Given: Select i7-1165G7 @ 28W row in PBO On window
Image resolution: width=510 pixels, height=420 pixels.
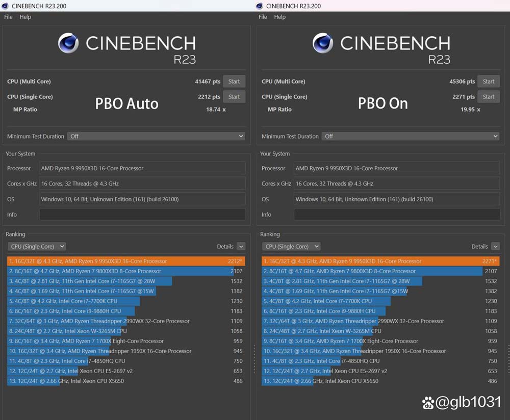Looking at the screenshot, I should (380, 281).
